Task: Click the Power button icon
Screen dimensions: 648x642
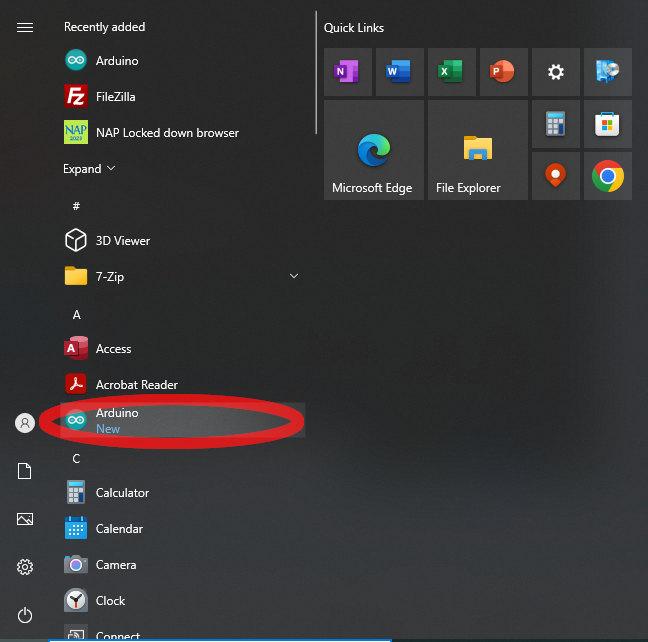Action: click(25, 615)
